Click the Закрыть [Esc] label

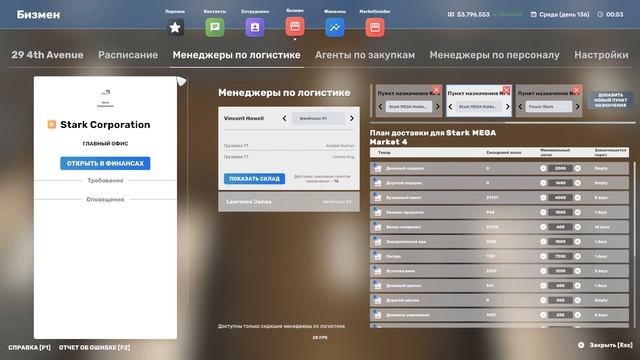611,345
